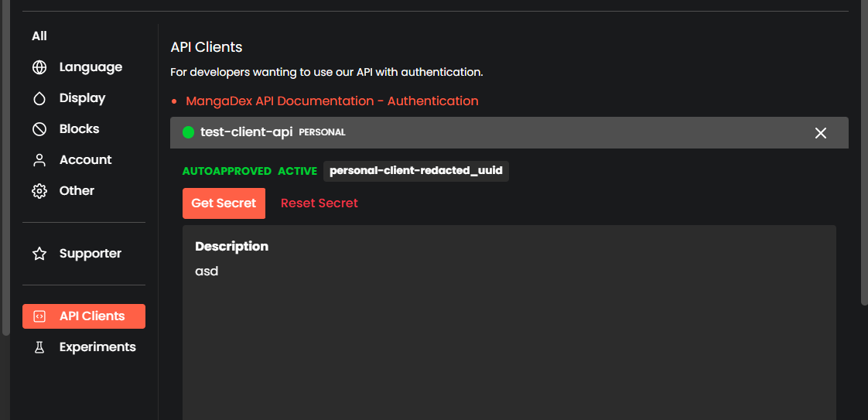Click the globe icon beside Language

tap(39, 67)
